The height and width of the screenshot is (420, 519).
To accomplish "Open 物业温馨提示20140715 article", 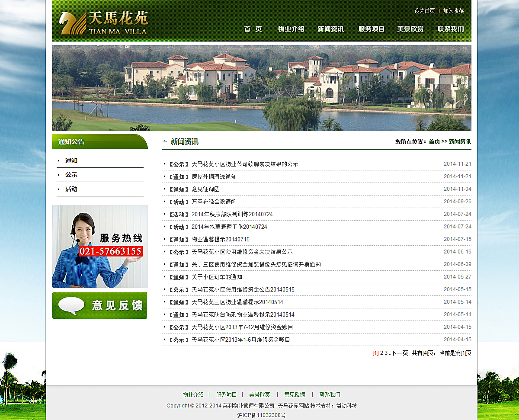I will [x=221, y=240].
